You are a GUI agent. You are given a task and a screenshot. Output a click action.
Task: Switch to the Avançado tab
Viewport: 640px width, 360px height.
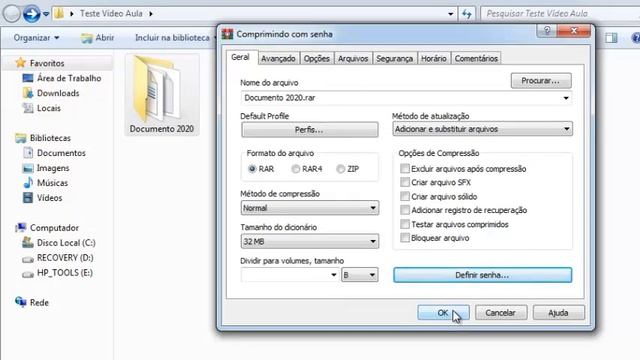tap(278, 58)
